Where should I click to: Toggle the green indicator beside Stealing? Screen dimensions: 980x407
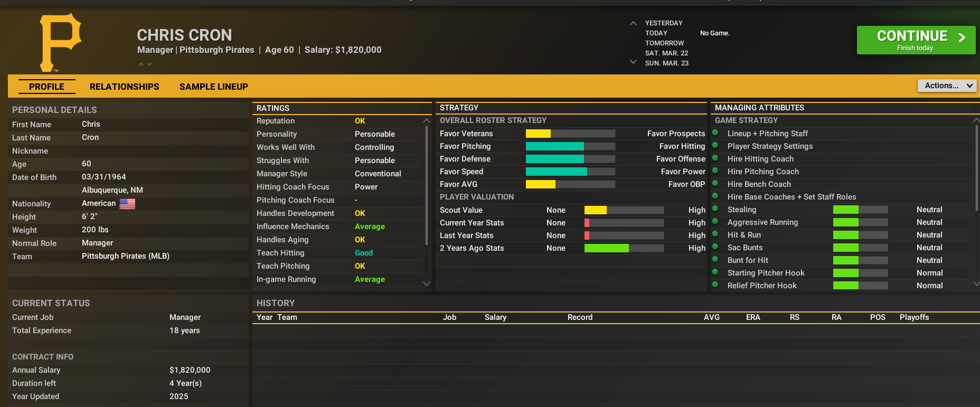click(715, 209)
